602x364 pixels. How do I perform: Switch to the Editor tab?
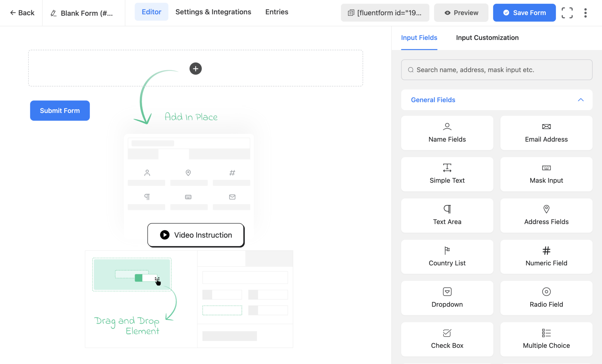click(151, 12)
